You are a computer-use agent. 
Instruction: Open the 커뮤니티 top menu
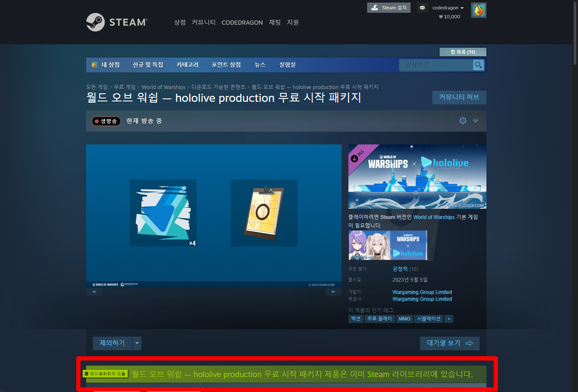coord(204,22)
